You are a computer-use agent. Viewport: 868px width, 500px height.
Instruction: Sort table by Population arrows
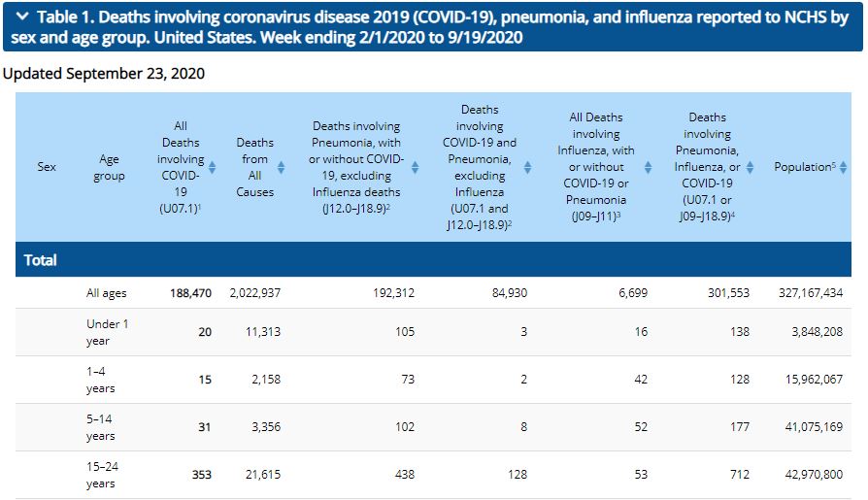click(843, 167)
